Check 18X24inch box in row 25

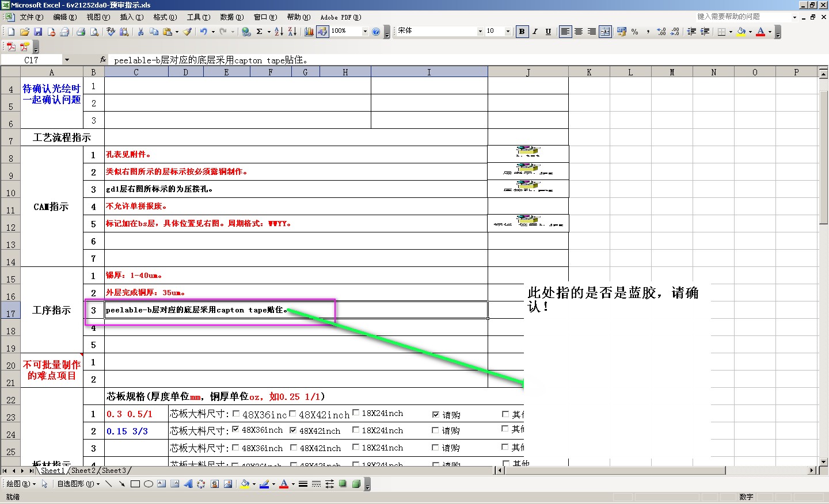pyautogui.click(x=356, y=447)
